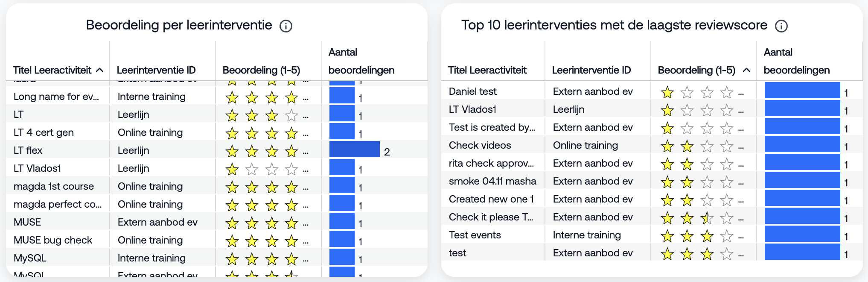Click the half-star rating of Check it please row
The image size is (868, 282).
pos(706,218)
